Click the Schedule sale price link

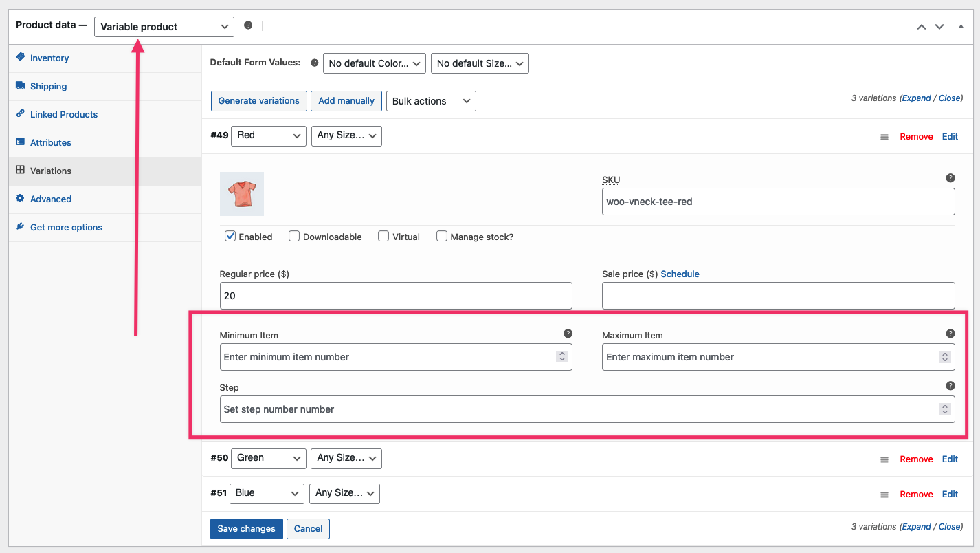point(680,274)
